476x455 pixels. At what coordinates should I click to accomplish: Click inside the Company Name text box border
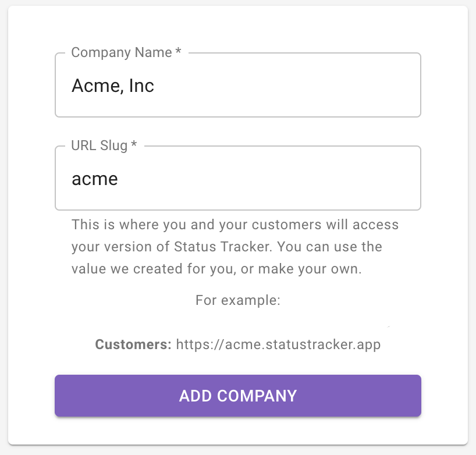pyautogui.click(x=238, y=84)
